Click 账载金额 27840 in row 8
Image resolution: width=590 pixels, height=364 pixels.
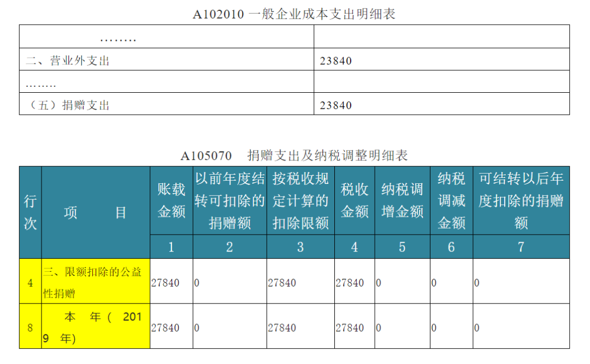(165, 328)
